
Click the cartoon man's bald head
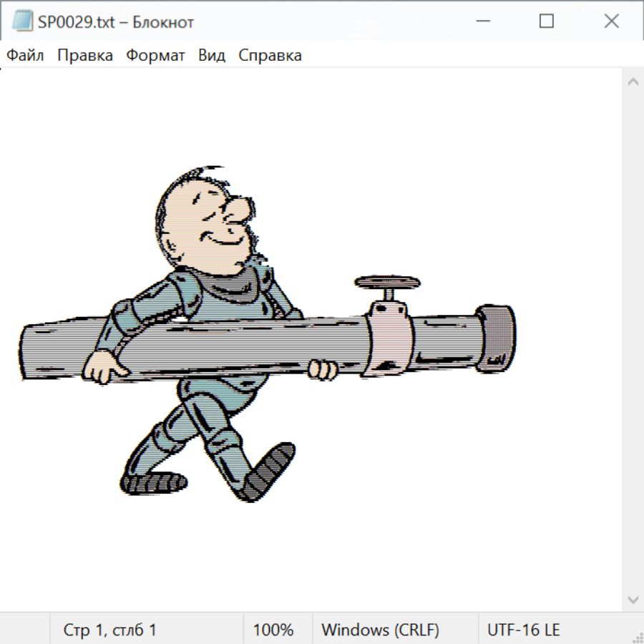[185, 208]
